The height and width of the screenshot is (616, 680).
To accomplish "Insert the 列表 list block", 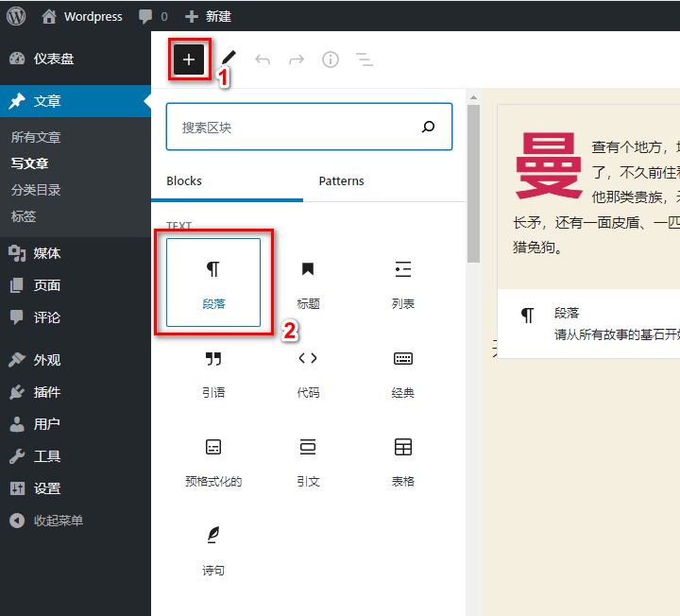I will click(403, 282).
